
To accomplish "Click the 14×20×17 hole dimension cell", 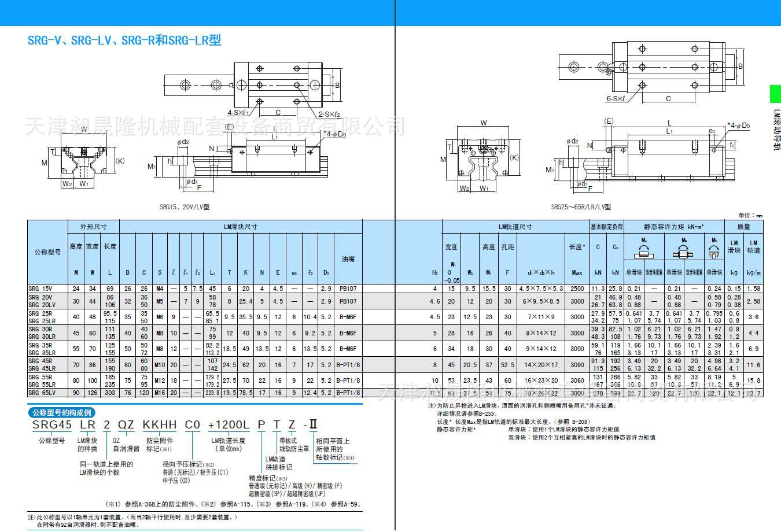I will click(540, 365).
